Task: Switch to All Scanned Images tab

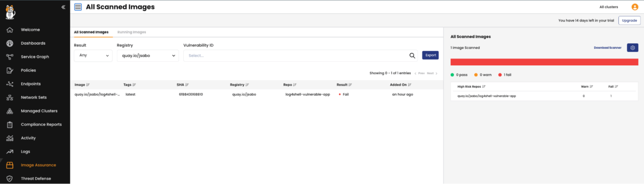Action: tap(91, 32)
